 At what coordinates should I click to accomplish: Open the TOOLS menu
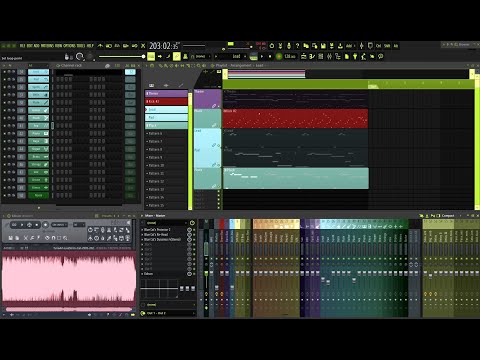pyautogui.click(x=81, y=46)
